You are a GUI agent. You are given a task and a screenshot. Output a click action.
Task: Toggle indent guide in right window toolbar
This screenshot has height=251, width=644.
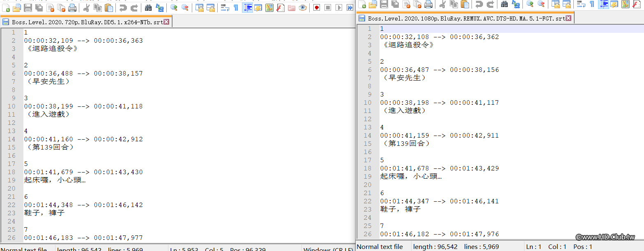click(603, 5)
